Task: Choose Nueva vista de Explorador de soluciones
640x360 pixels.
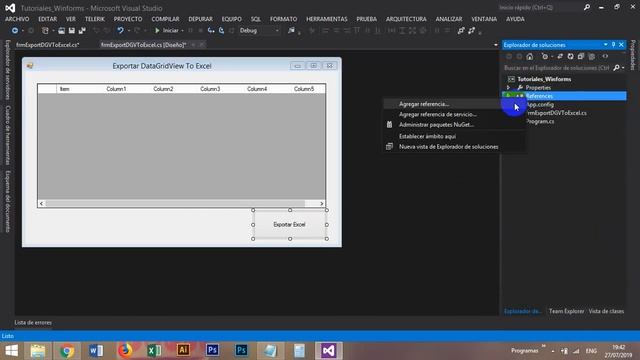Action: coord(448,147)
